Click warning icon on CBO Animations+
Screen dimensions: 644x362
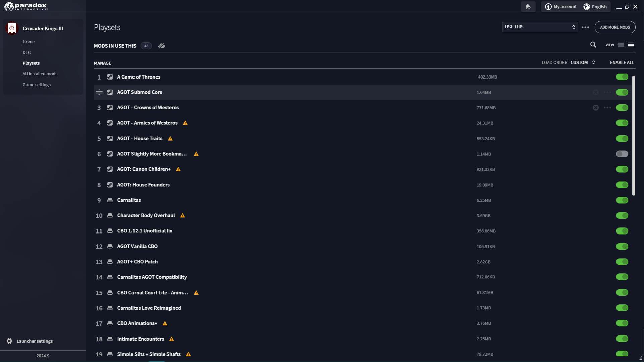(x=165, y=323)
